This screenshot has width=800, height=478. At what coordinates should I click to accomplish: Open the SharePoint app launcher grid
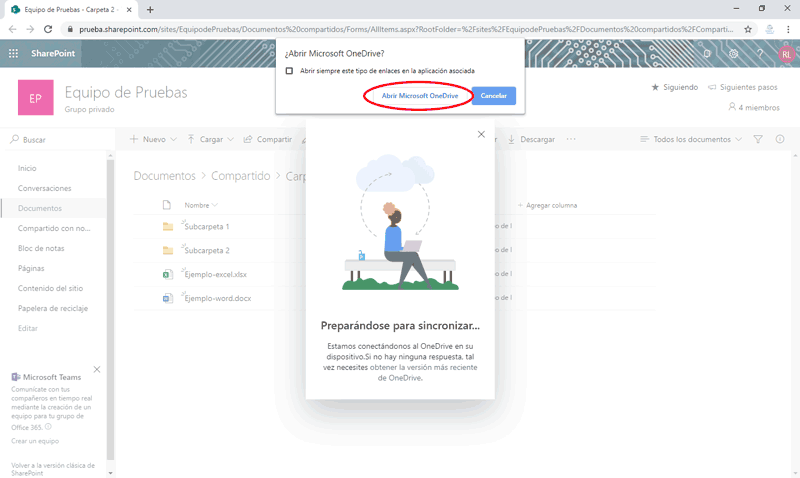point(13,53)
